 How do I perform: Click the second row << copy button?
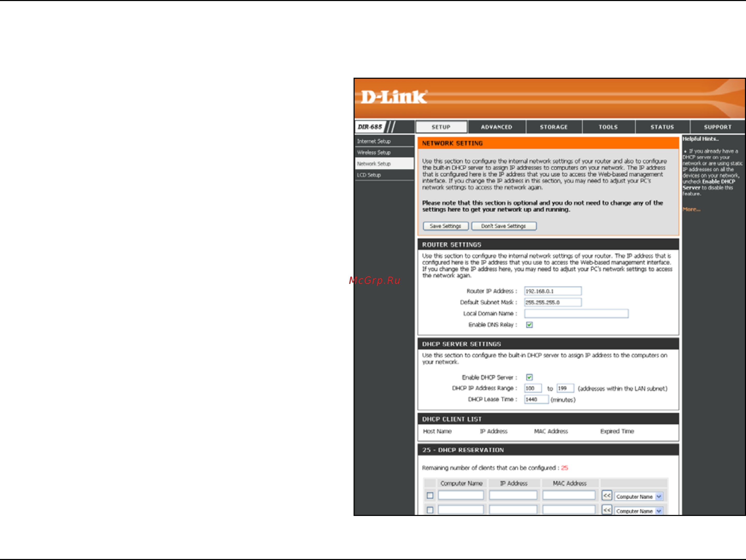pyautogui.click(x=607, y=510)
